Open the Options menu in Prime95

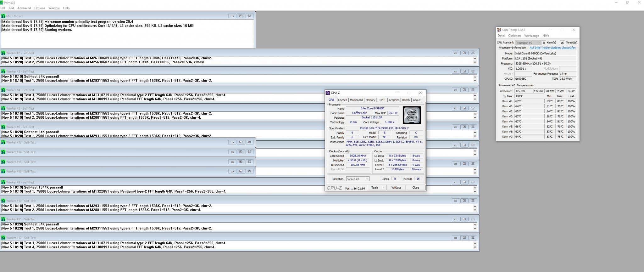click(x=39, y=8)
